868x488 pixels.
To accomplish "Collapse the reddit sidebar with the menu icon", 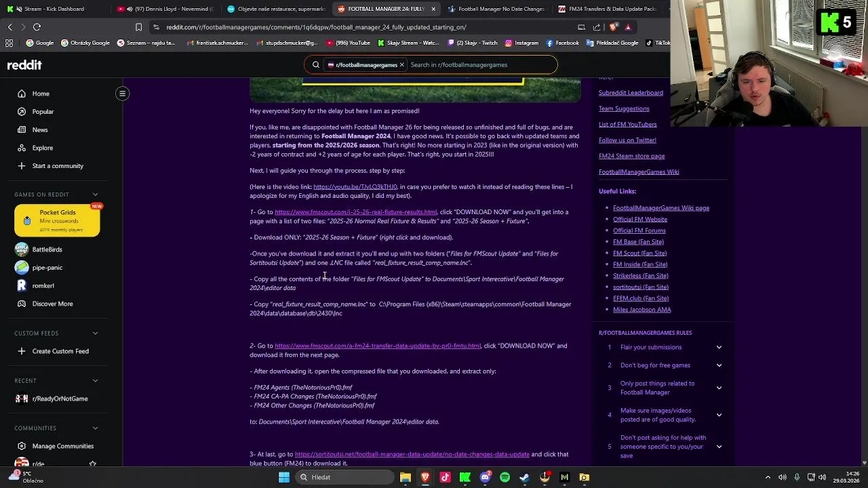I will point(123,94).
